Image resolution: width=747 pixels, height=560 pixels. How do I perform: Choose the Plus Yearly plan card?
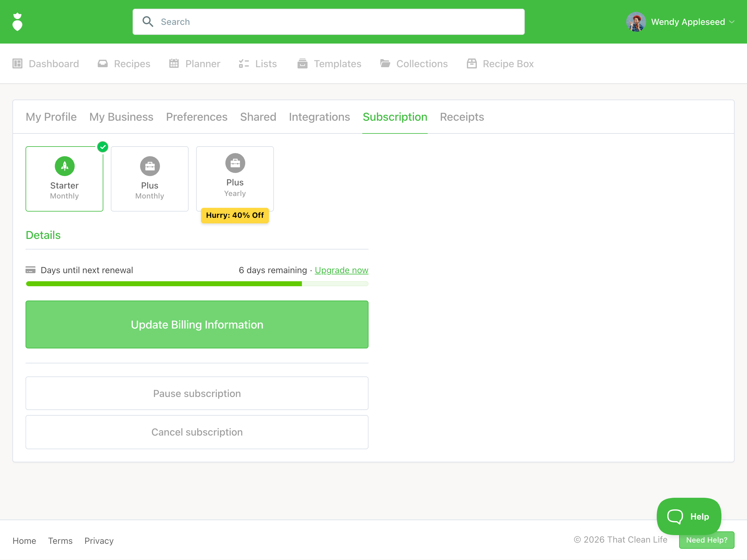235,178
